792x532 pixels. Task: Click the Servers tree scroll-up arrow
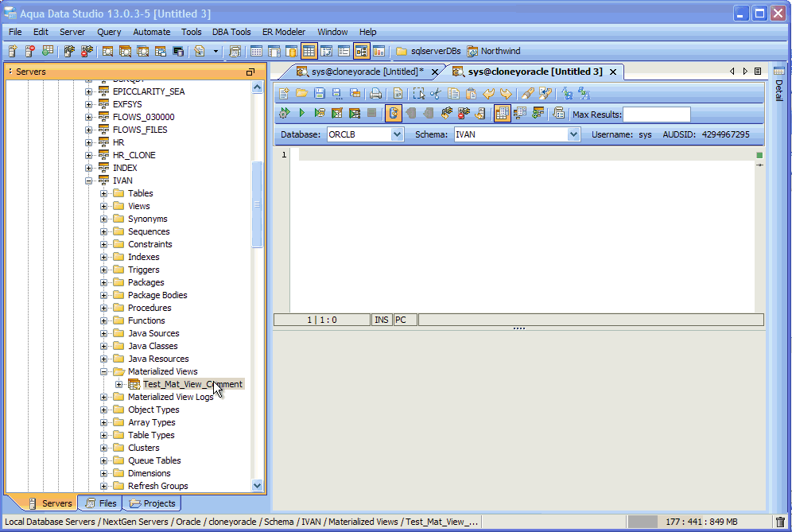(257, 87)
